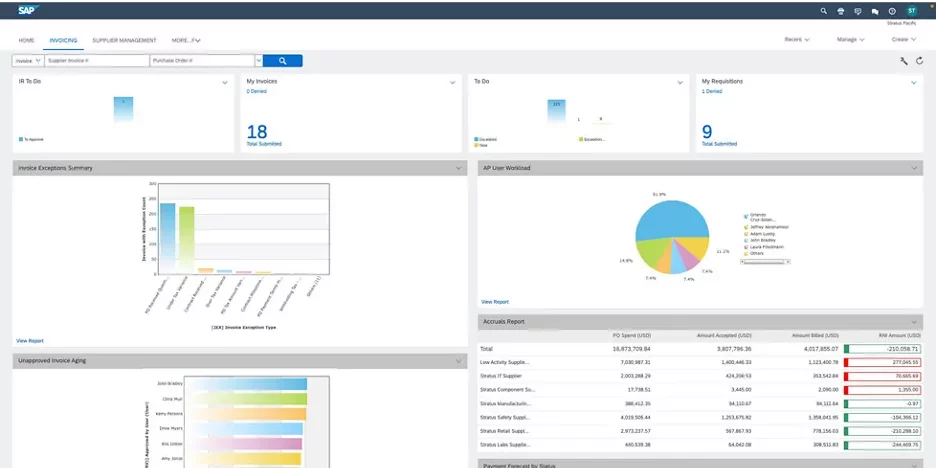Open View Report under AP User Workload
The image size is (936, 468).
pyautogui.click(x=495, y=301)
